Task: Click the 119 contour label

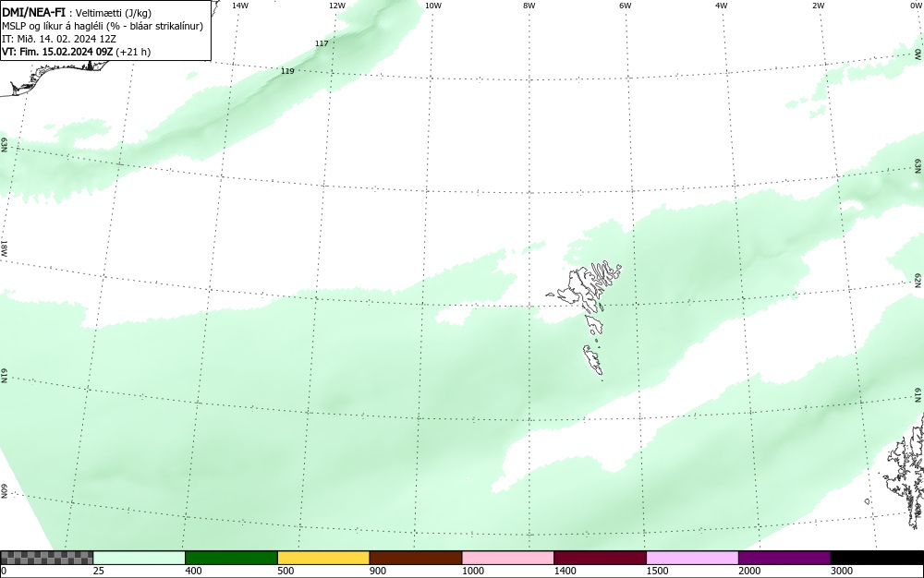Action: pos(287,71)
